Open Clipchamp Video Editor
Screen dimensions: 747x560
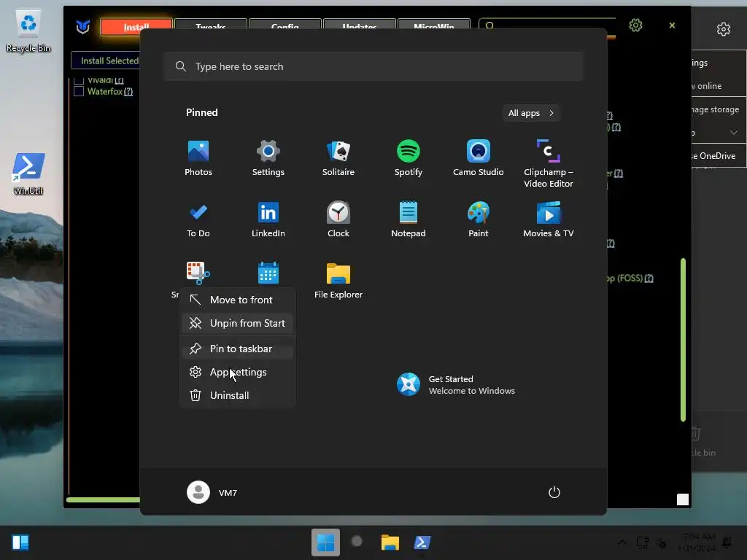(x=549, y=163)
